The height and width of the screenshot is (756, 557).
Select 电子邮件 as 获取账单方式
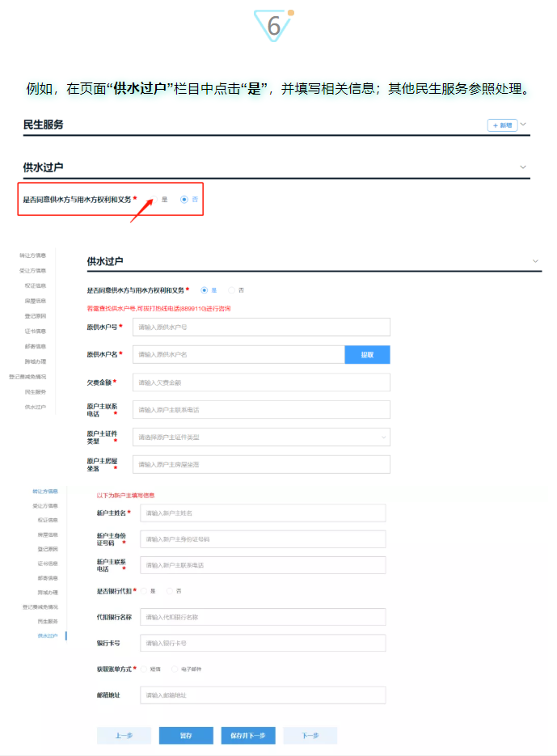(174, 669)
